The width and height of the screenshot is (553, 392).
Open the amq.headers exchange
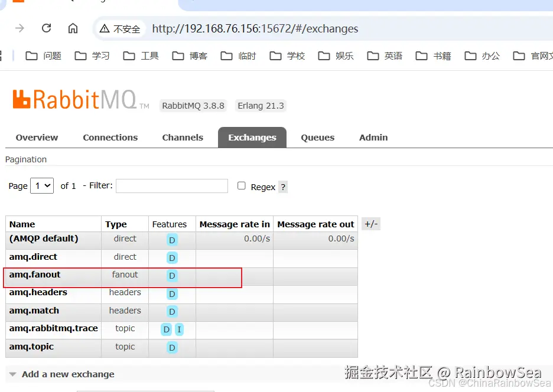click(38, 292)
